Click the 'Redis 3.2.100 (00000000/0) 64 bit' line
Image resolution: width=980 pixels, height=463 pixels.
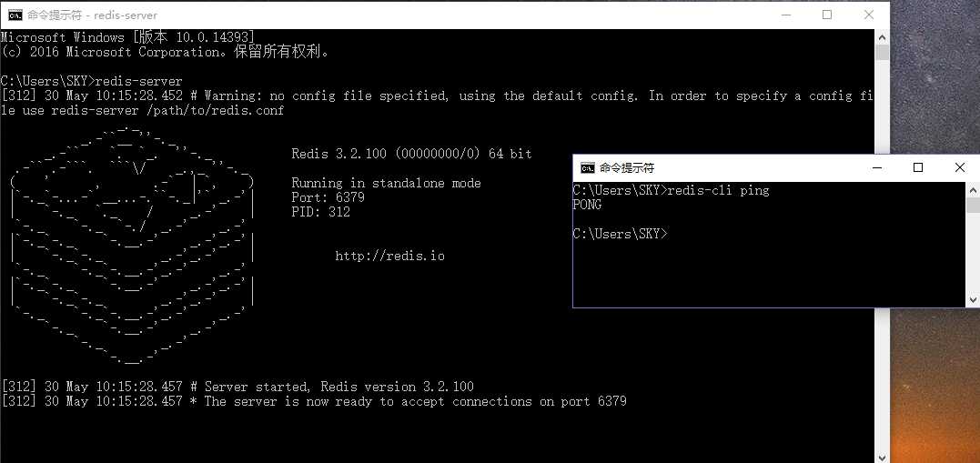click(412, 154)
